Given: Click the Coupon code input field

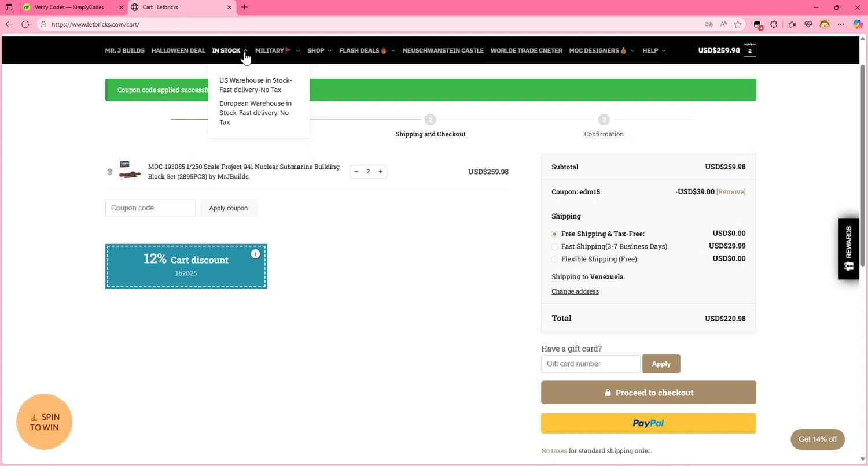Looking at the screenshot, I should (150, 208).
